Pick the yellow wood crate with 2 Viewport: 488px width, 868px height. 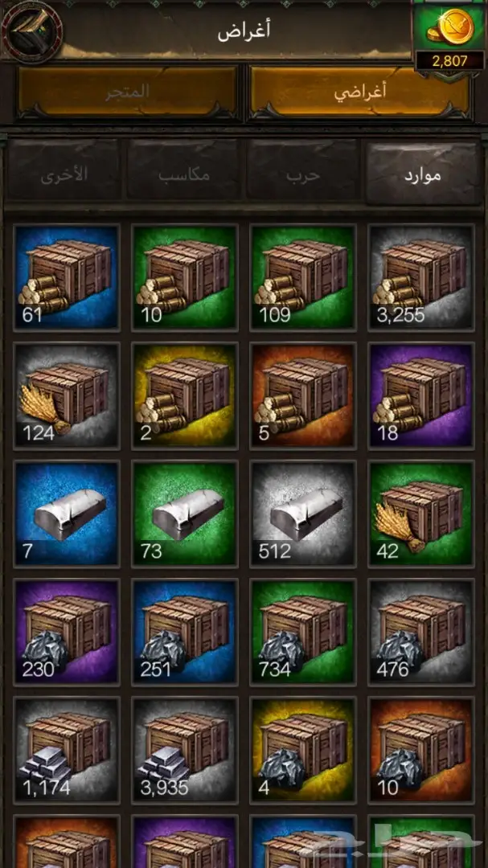tap(185, 395)
